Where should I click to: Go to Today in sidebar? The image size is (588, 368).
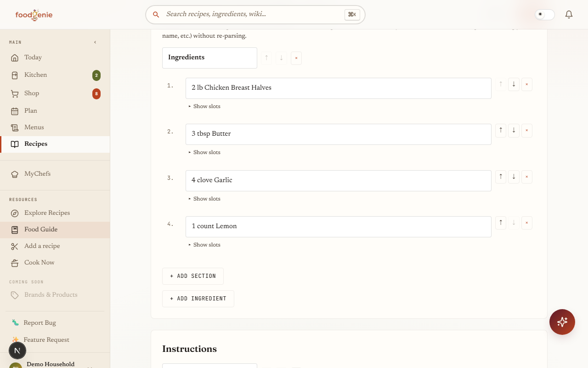[55, 57]
